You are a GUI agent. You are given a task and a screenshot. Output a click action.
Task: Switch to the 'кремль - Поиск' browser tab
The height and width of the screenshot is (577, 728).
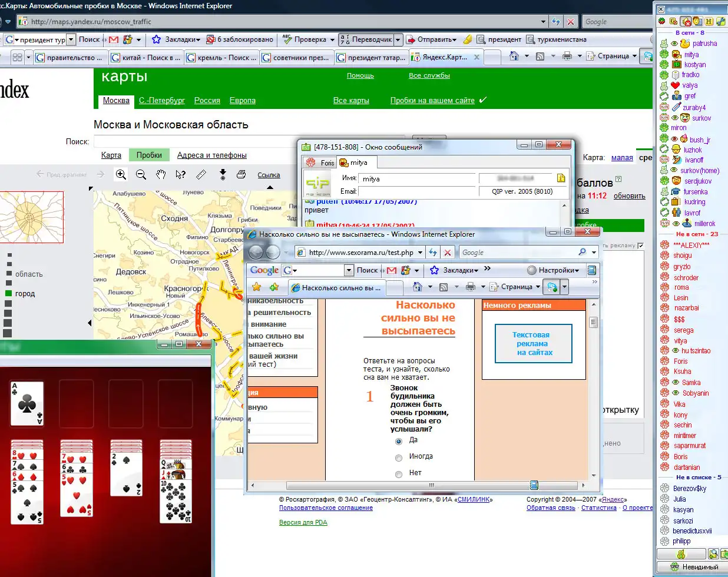221,58
